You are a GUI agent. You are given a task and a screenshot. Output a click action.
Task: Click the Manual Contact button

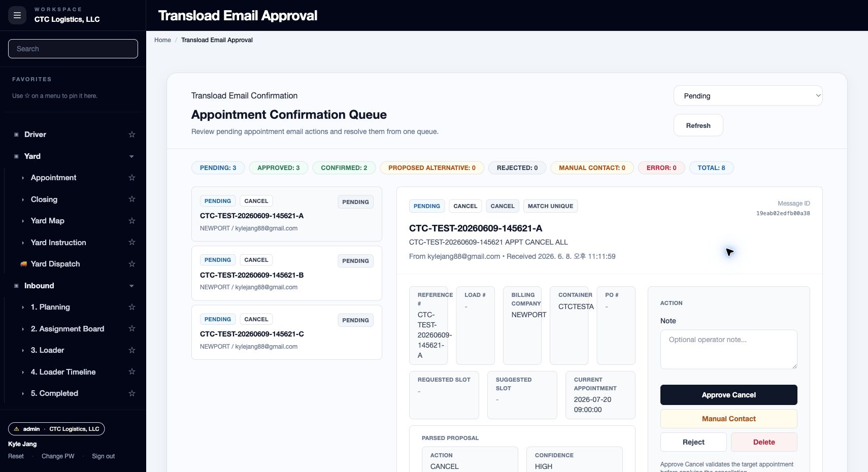coord(728,419)
